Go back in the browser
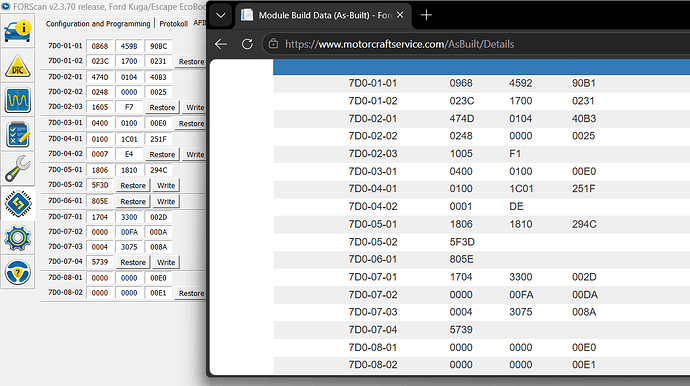Image resolution: width=690 pixels, height=386 pixels. pyautogui.click(x=221, y=44)
